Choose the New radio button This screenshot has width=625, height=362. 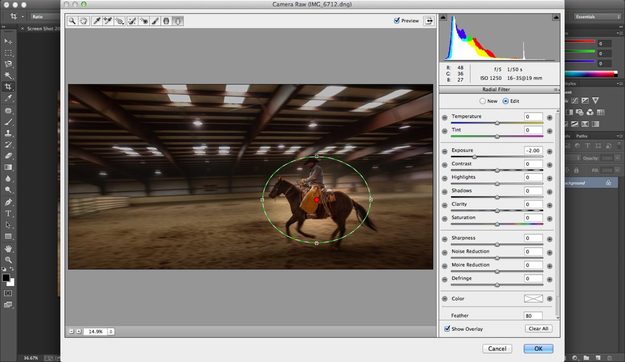[x=483, y=101]
